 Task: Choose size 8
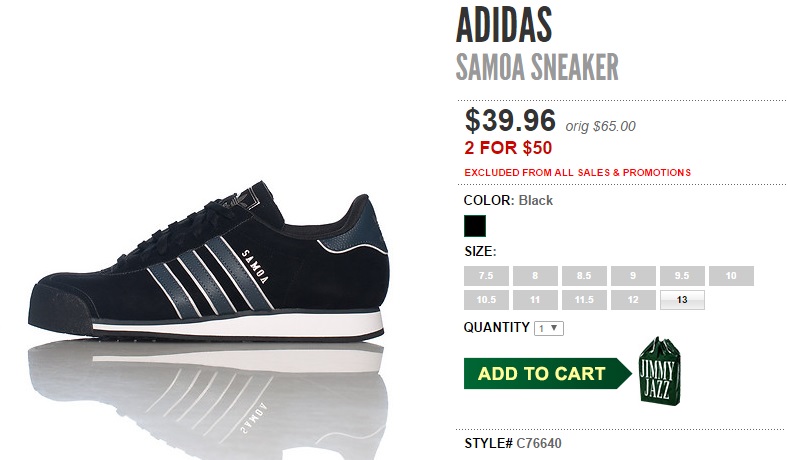(x=535, y=276)
